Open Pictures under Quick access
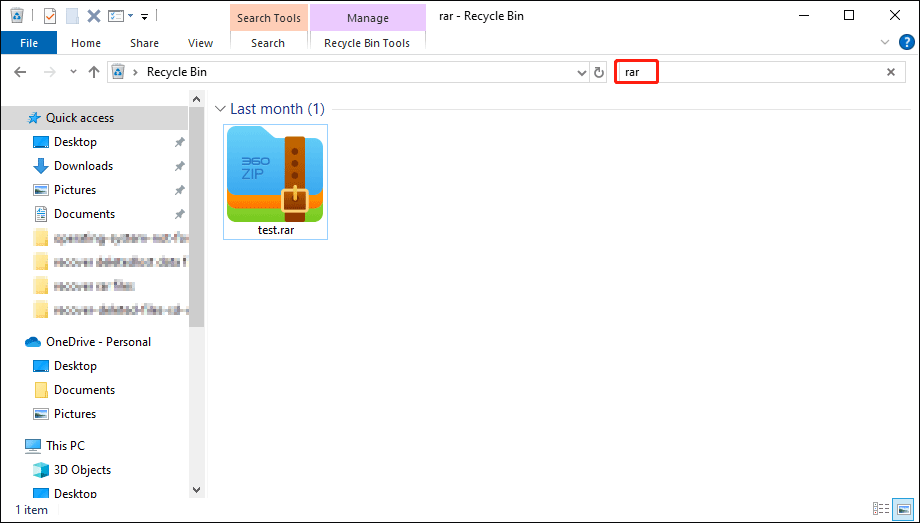This screenshot has width=920, height=523. 75,190
